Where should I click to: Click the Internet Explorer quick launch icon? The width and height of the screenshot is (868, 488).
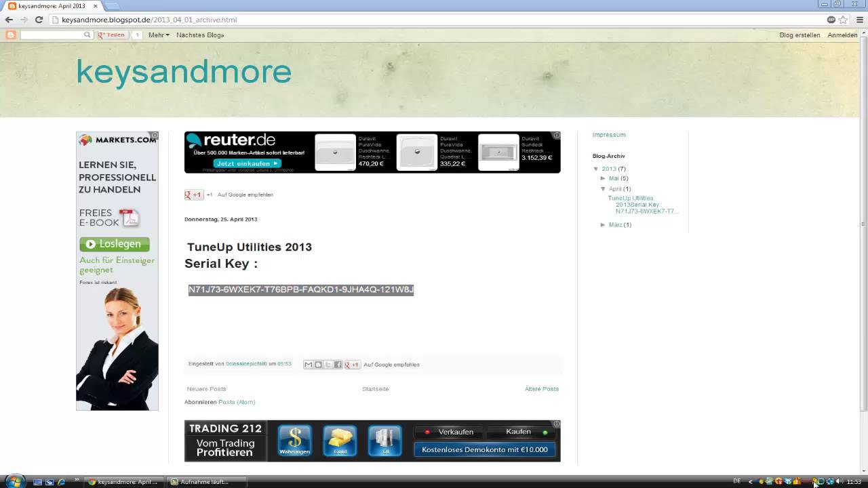62,482
